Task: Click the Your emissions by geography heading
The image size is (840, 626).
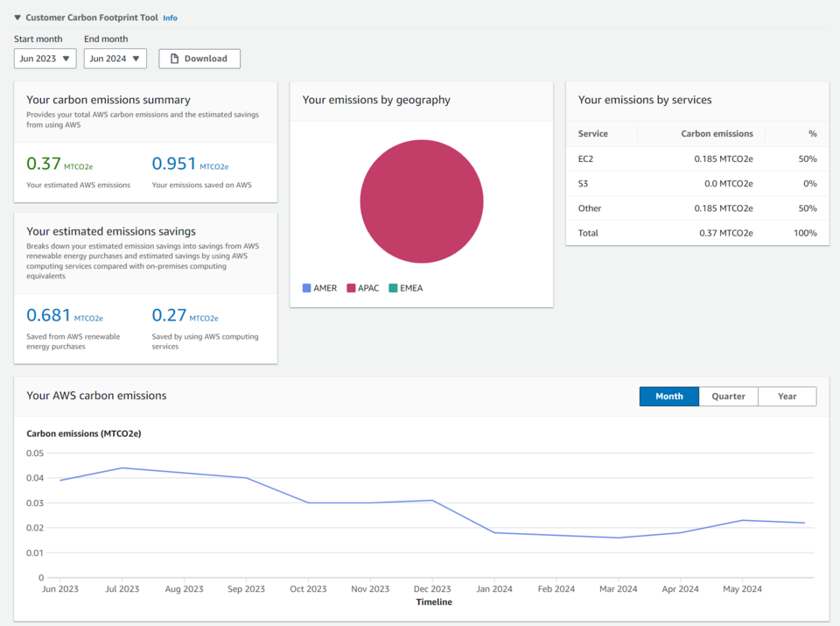Action: pos(376,100)
